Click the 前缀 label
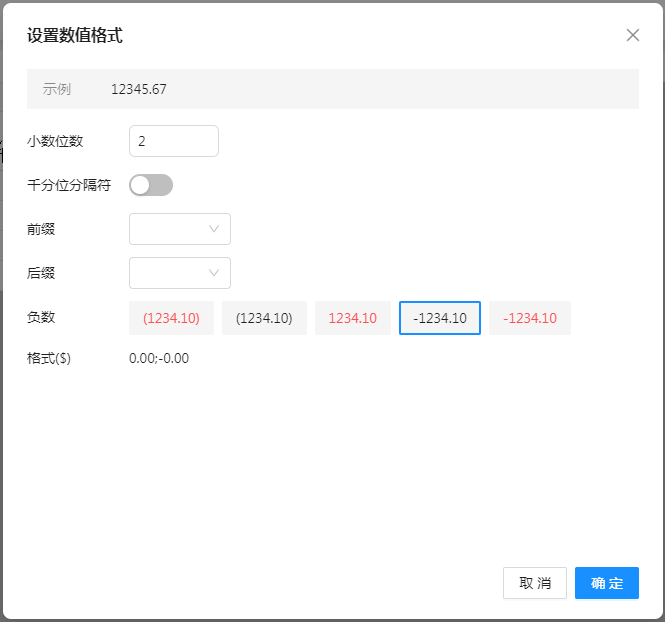 (x=41, y=229)
